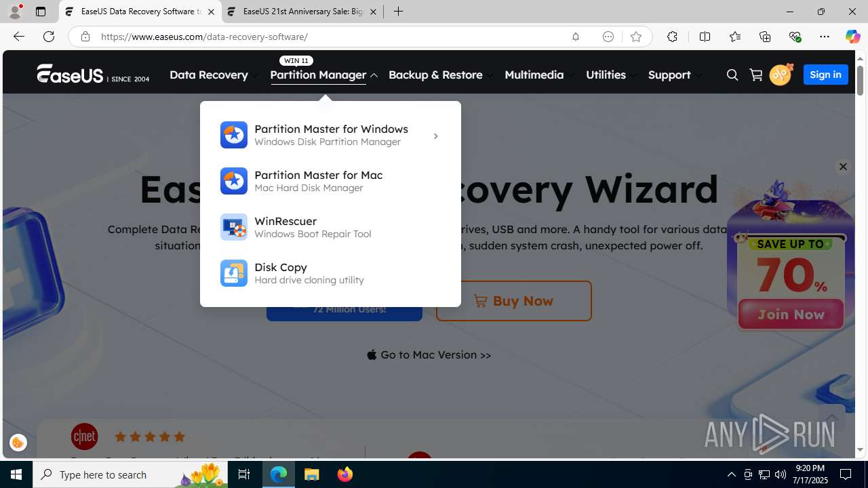The height and width of the screenshot is (488, 868).
Task: Show hidden system tray icons
Action: 731,474
